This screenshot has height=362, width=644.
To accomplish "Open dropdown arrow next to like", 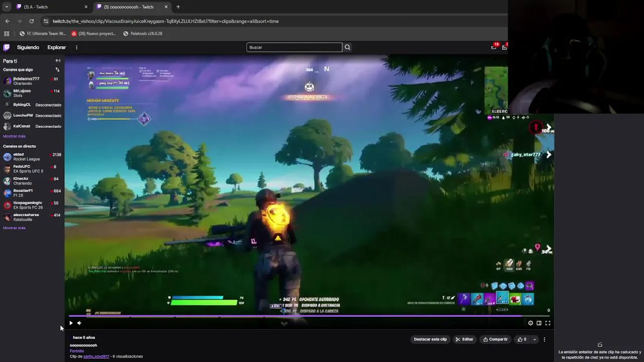I will (x=534, y=339).
